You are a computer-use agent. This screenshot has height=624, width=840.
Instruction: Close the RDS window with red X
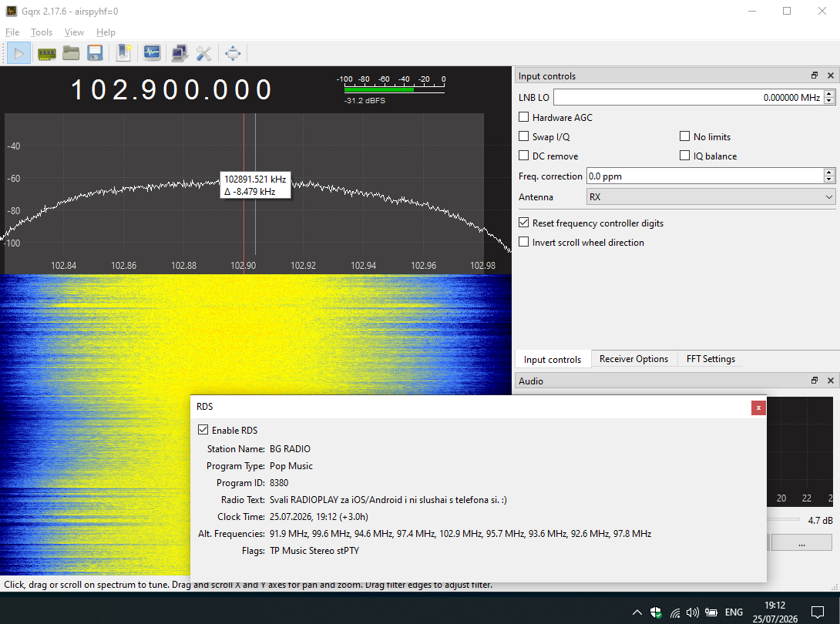tap(758, 408)
